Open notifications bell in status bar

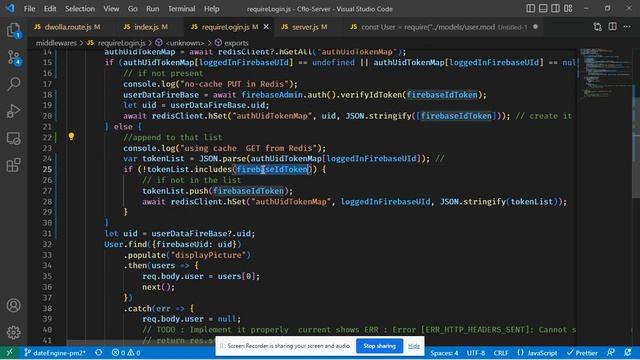point(628,352)
